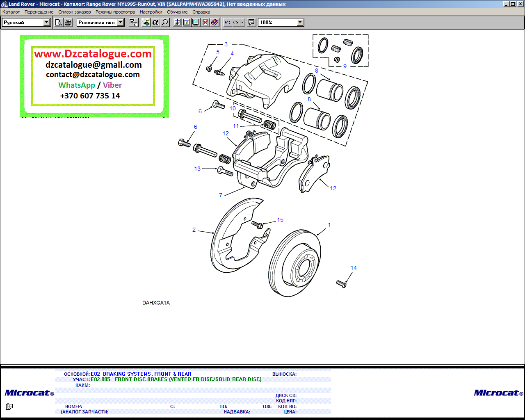Select callout 2 for the dust shield

pos(194,230)
